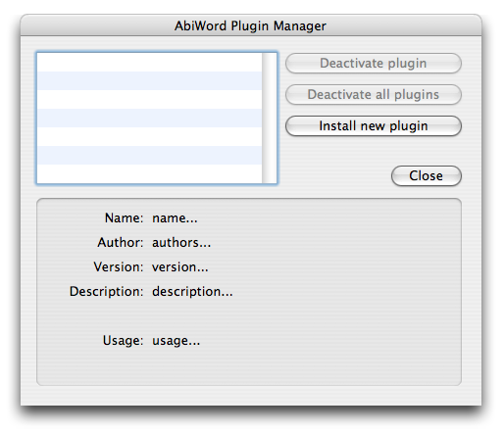This screenshot has width=504, height=433.
Task: Click the Version: label
Action: pyautogui.click(x=119, y=267)
